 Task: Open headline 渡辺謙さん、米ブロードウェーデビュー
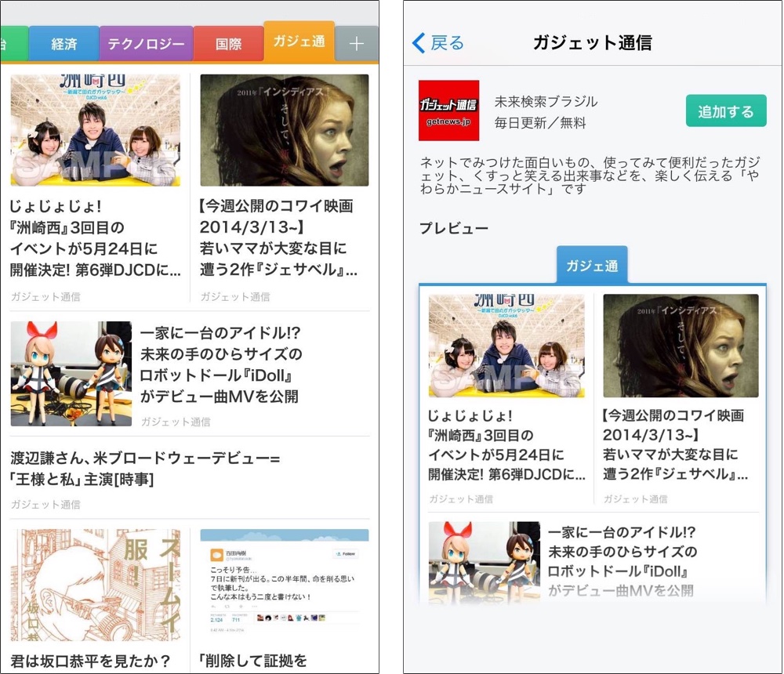(145, 469)
